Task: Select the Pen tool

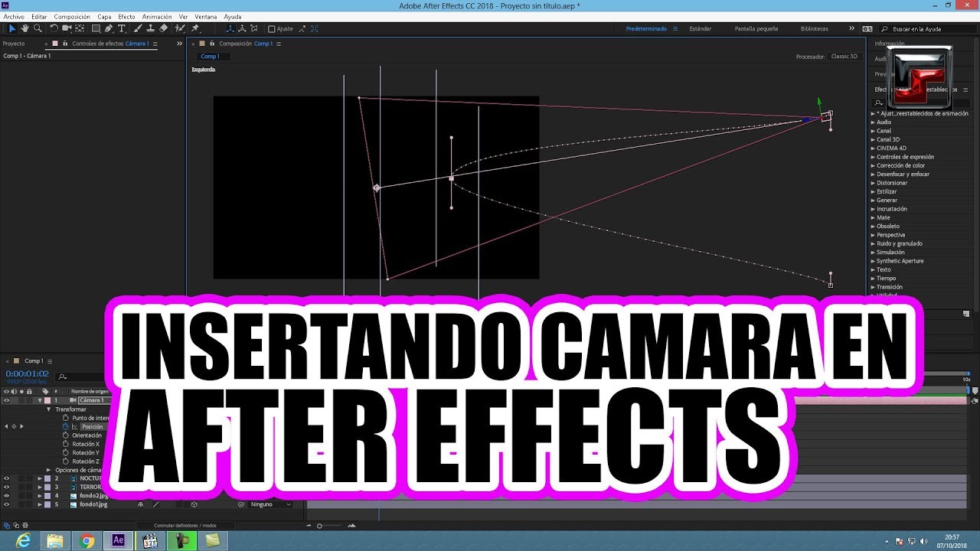Action: (109, 28)
